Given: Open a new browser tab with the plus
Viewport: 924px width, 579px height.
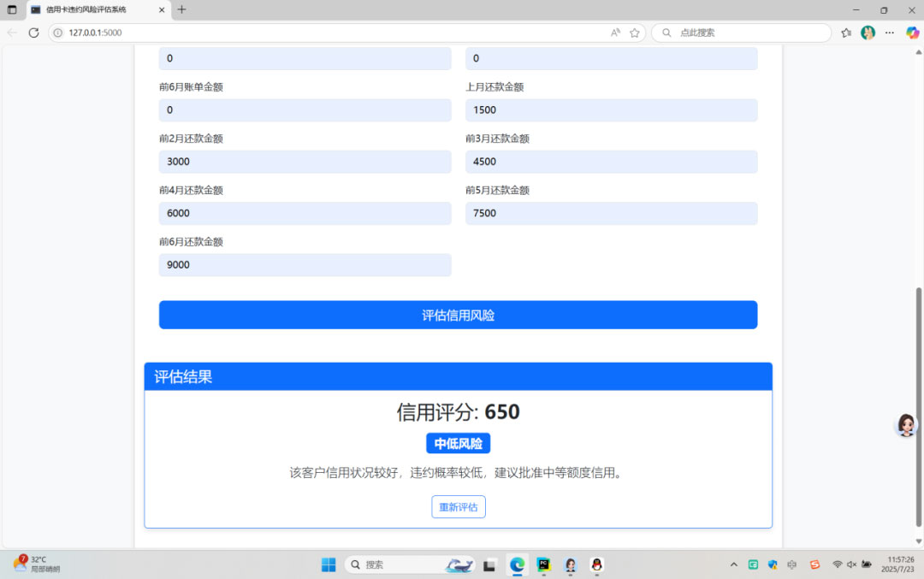Looking at the screenshot, I should pyautogui.click(x=183, y=11).
